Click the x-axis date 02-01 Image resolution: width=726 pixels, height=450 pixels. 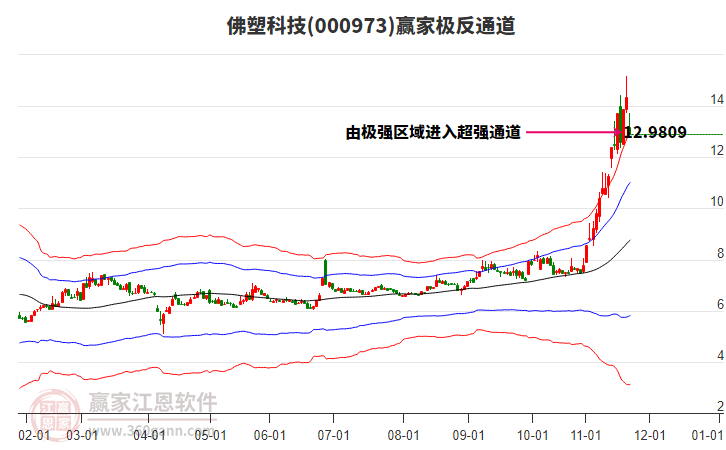click(34, 436)
